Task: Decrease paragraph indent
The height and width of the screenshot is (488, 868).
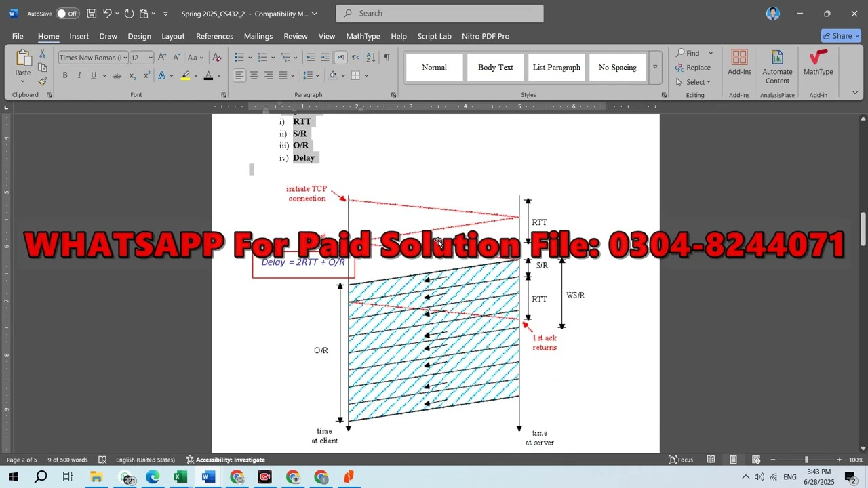Action: [311, 58]
